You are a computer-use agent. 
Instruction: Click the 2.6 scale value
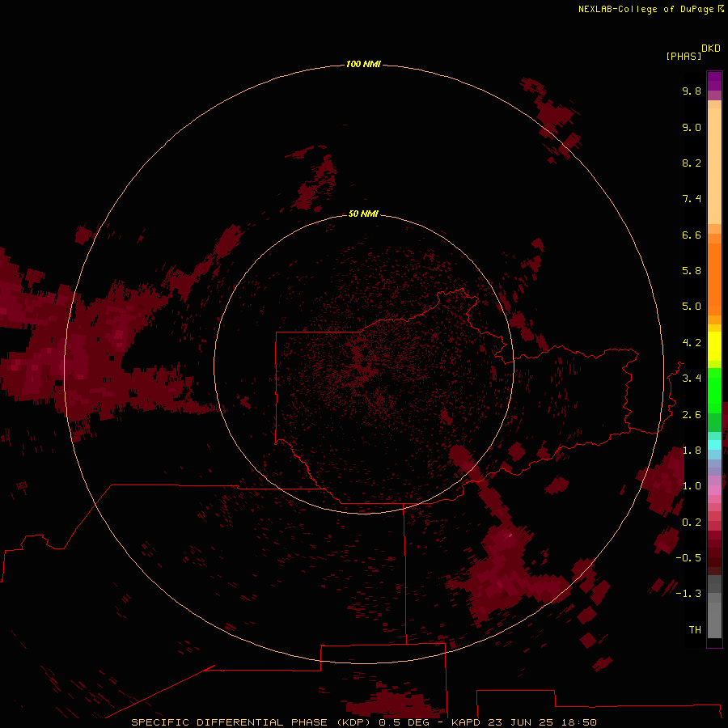(692, 415)
